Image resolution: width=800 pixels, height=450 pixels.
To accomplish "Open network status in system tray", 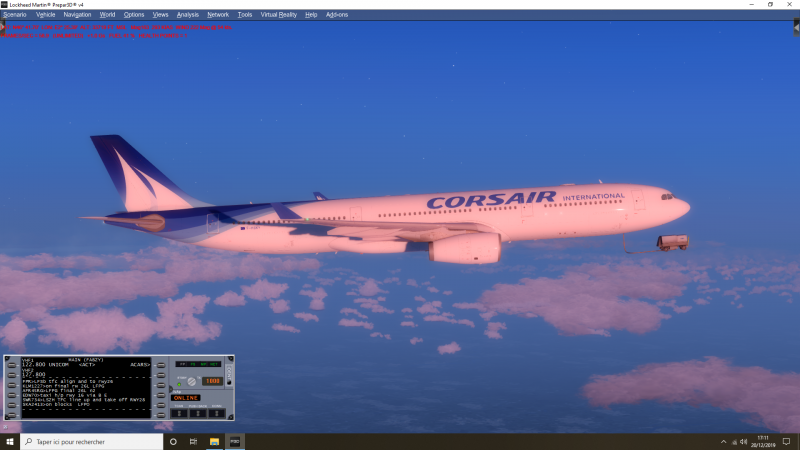I will pyautogui.click(x=734, y=442).
